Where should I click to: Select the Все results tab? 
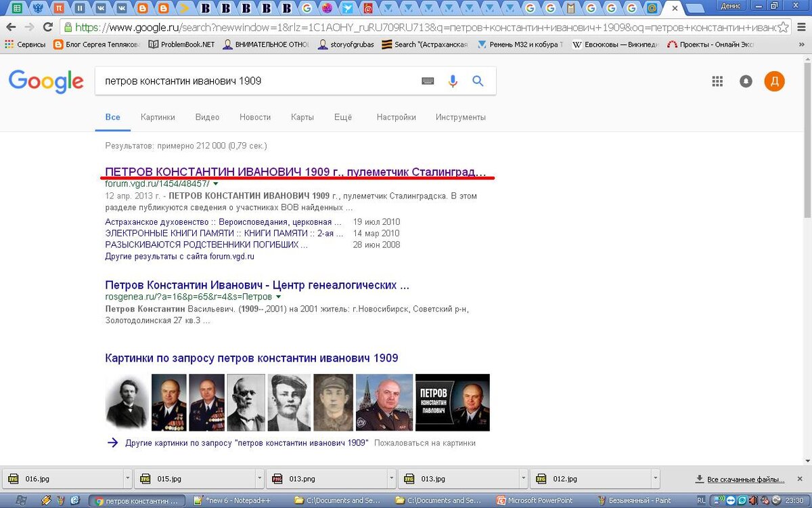(113, 117)
